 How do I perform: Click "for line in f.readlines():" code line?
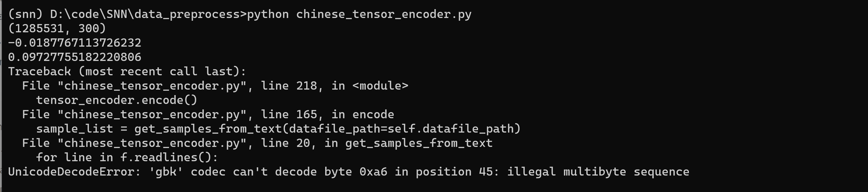pyautogui.click(x=127, y=158)
